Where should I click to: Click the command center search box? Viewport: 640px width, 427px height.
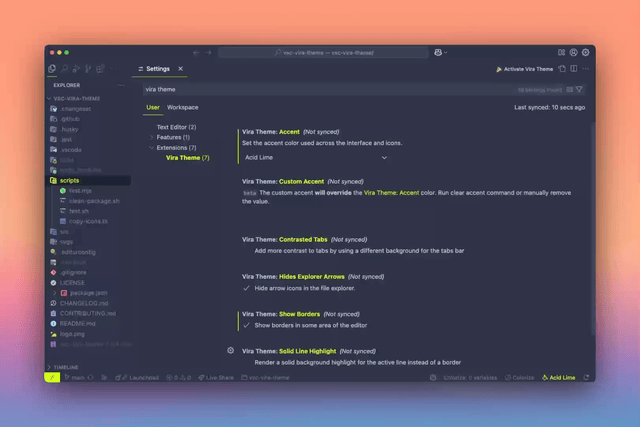point(323,53)
